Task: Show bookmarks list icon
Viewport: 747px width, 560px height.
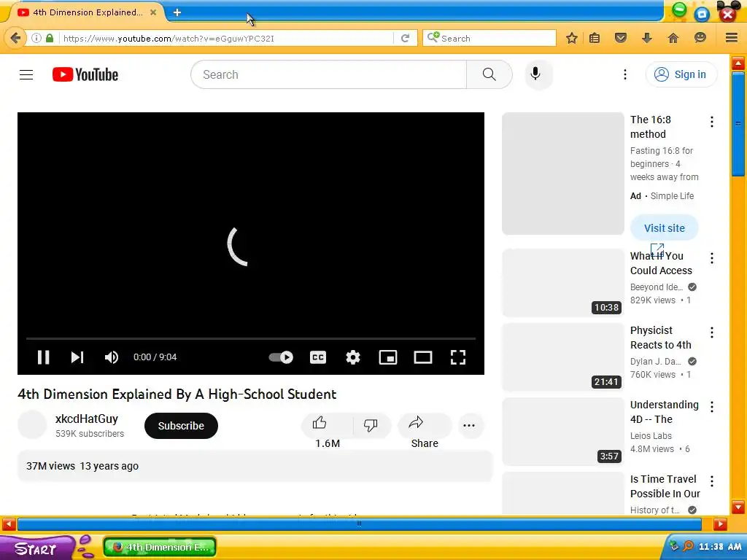Action: click(595, 38)
